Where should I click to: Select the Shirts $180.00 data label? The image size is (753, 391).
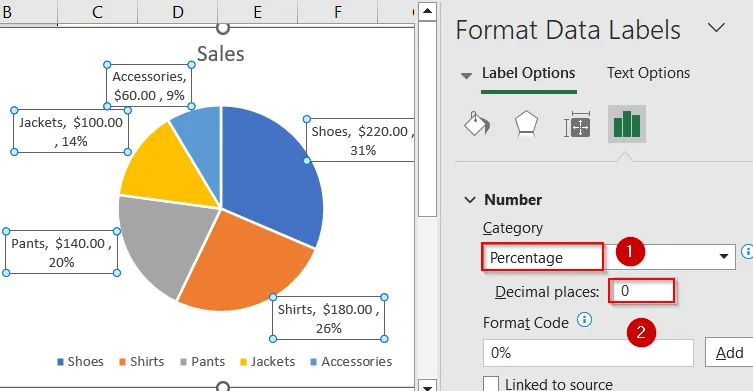point(328,318)
